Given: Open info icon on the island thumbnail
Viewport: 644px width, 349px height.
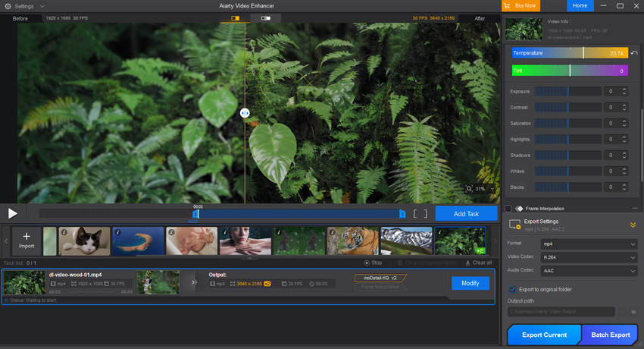Looking at the screenshot, I should tap(118, 232).
